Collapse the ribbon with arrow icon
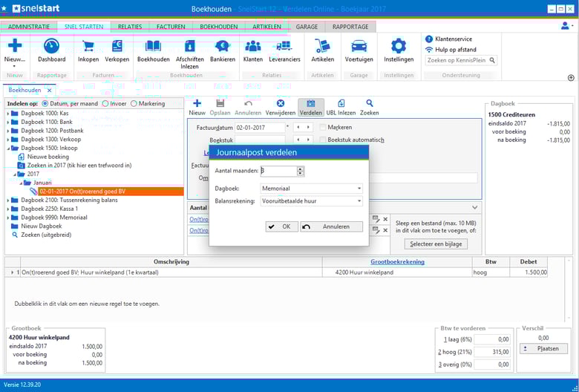This screenshot has height=392, width=579. pyautogui.click(x=571, y=78)
